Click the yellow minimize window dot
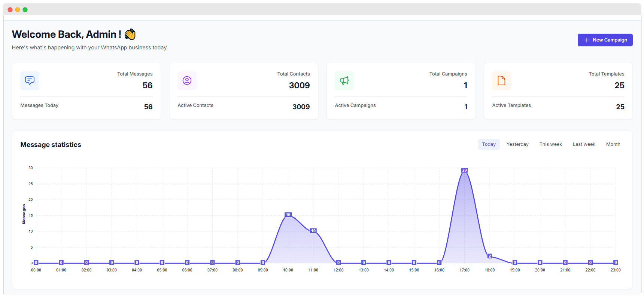 tap(18, 10)
